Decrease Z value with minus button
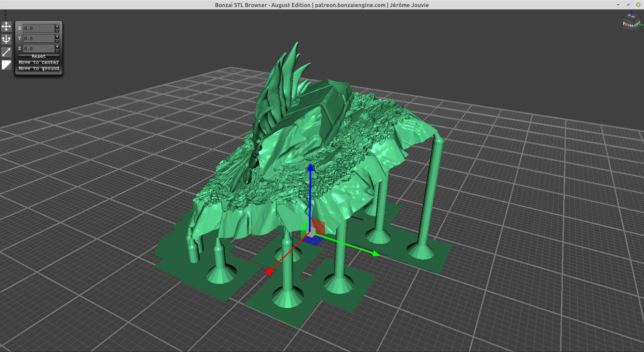Image resolution: width=644 pixels, height=352 pixels. pyautogui.click(x=57, y=51)
